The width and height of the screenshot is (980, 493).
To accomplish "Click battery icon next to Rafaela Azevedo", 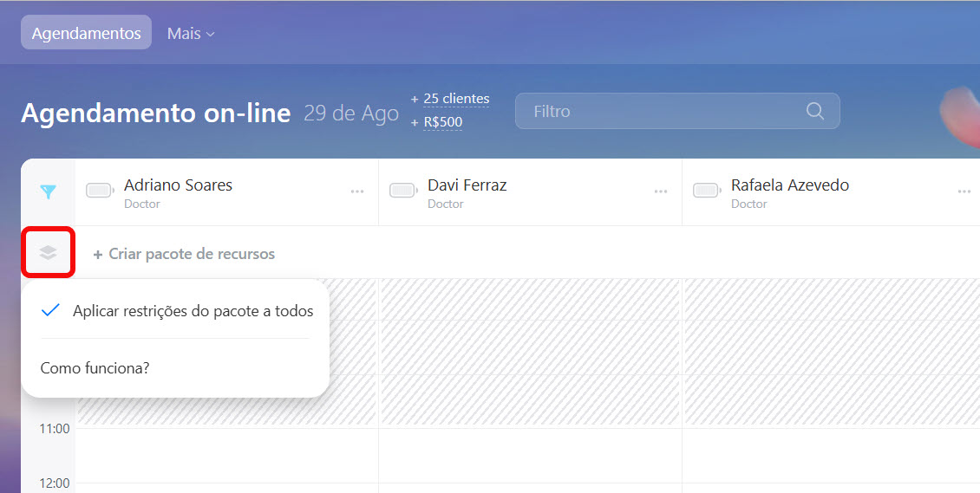I will pos(707,191).
